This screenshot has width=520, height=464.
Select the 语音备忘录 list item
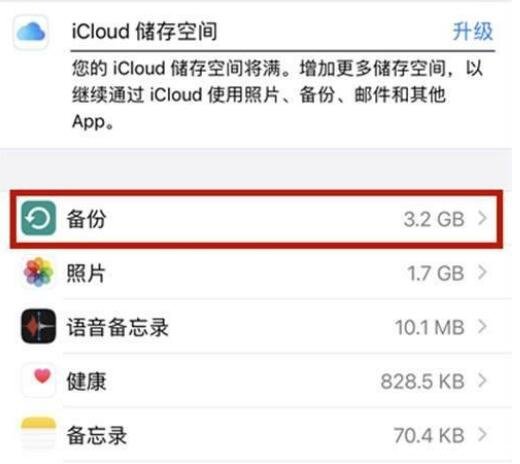click(x=256, y=327)
